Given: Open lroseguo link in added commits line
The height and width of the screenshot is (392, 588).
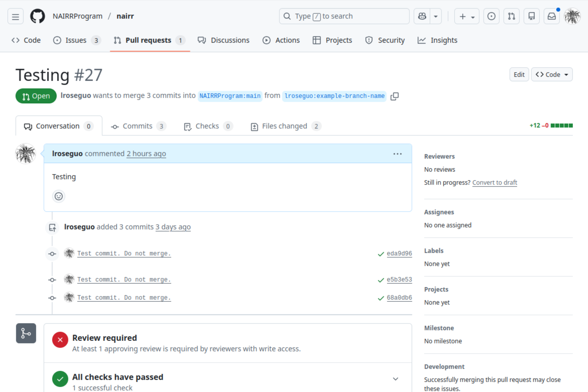Looking at the screenshot, I should [80, 227].
